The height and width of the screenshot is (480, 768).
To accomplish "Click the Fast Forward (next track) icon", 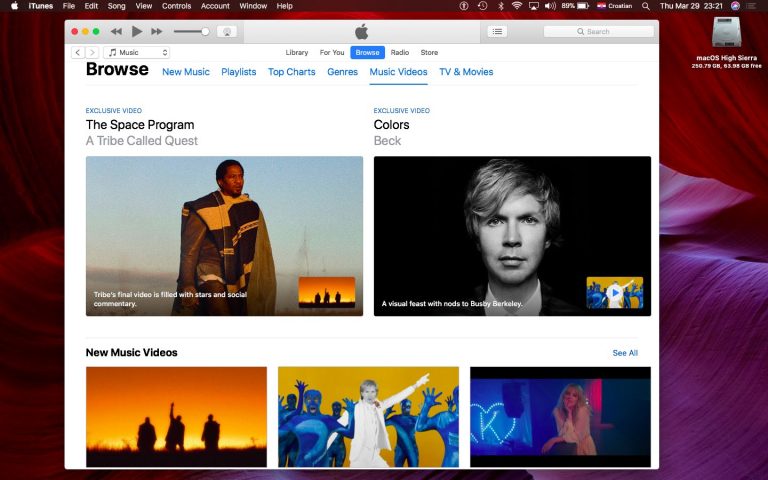I will pos(157,32).
